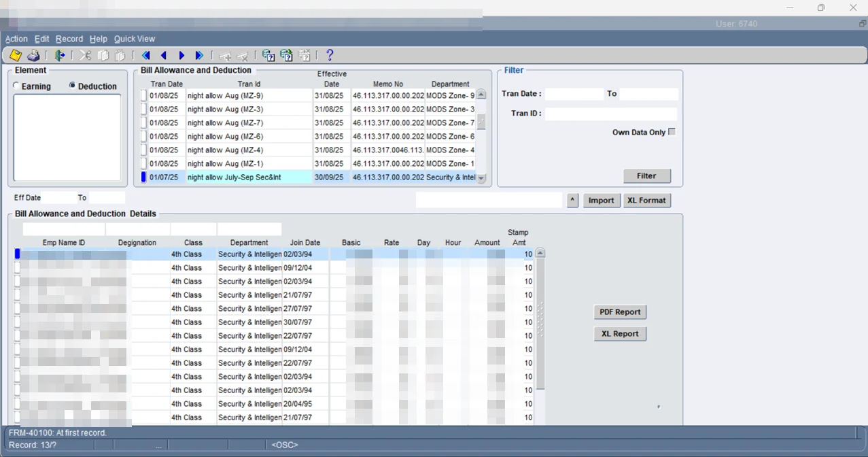
Task: Open the Record menu
Action: click(69, 39)
